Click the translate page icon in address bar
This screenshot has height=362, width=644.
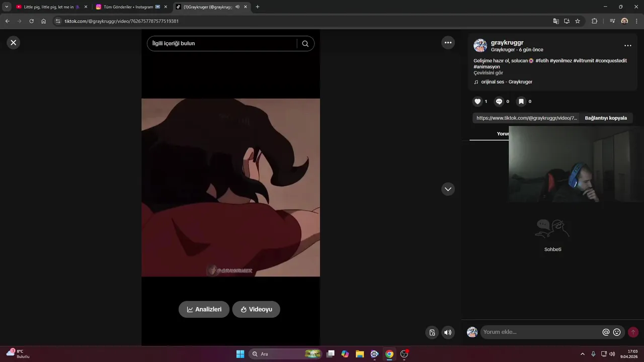tap(556, 21)
